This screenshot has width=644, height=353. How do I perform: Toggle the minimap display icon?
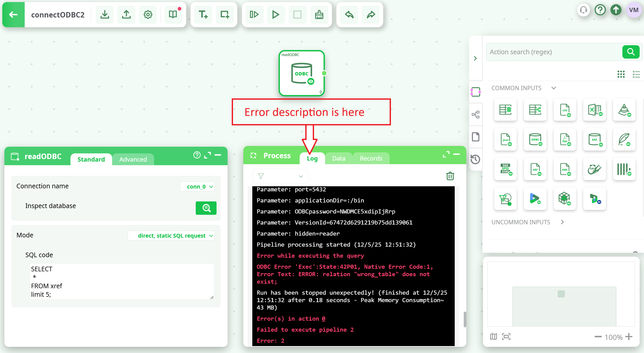494,337
